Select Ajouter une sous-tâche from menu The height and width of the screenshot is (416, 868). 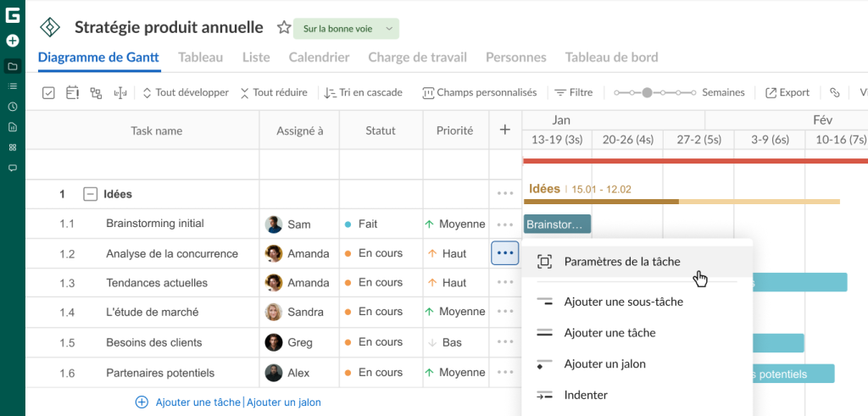[637, 302]
